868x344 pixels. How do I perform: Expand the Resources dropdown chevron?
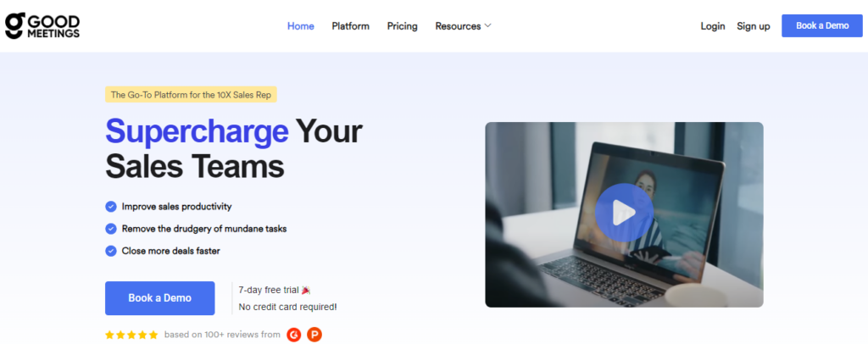[x=487, y=26]
